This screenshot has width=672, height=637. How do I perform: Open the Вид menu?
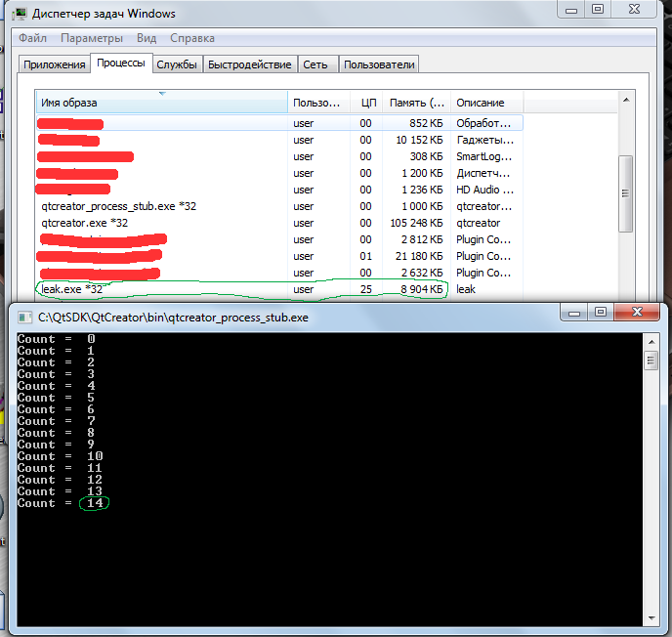click(147, 38)
